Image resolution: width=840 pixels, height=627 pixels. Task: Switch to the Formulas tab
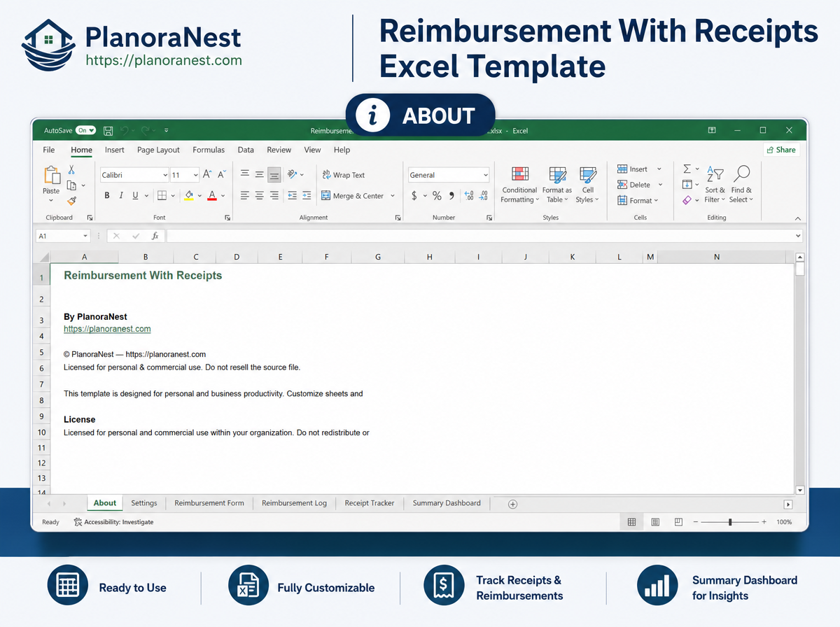(x=209, y=150)
